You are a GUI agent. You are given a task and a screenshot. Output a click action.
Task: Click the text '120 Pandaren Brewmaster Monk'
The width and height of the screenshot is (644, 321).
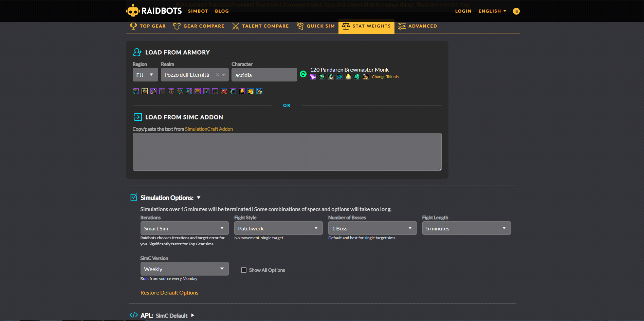pyautogui.click(x=349, y=70)
